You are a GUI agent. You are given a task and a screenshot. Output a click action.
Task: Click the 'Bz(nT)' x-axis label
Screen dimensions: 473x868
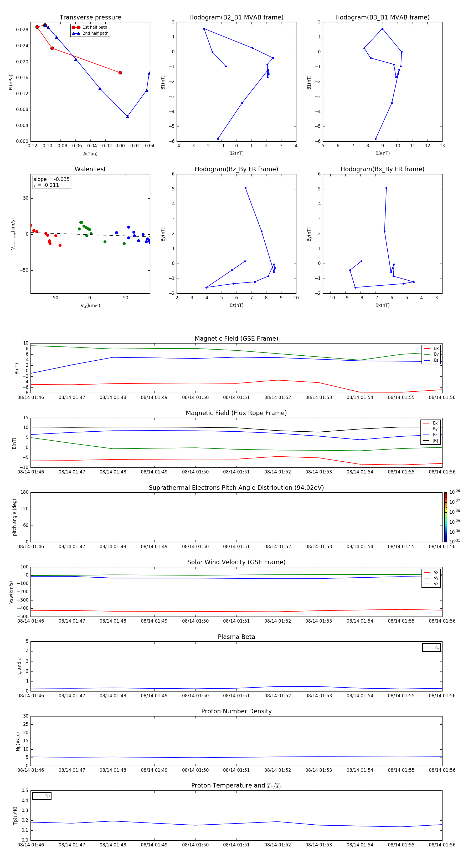tap(236, 305)
